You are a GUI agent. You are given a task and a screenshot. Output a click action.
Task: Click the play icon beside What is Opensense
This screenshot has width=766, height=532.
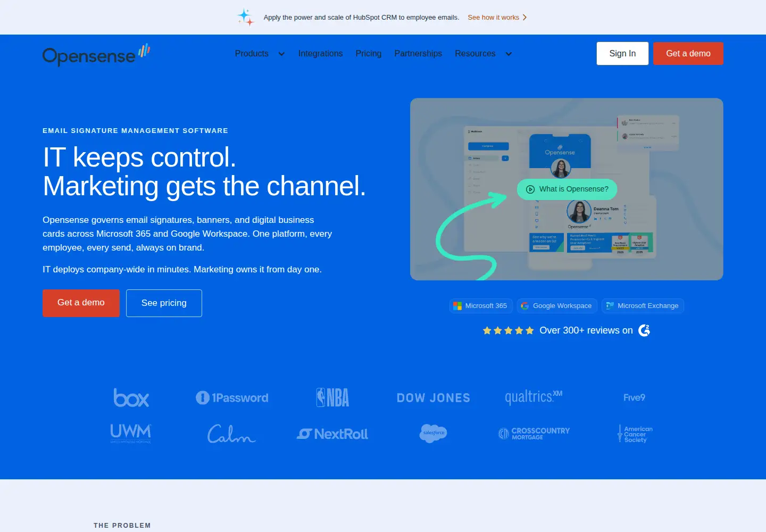[530, 189]
